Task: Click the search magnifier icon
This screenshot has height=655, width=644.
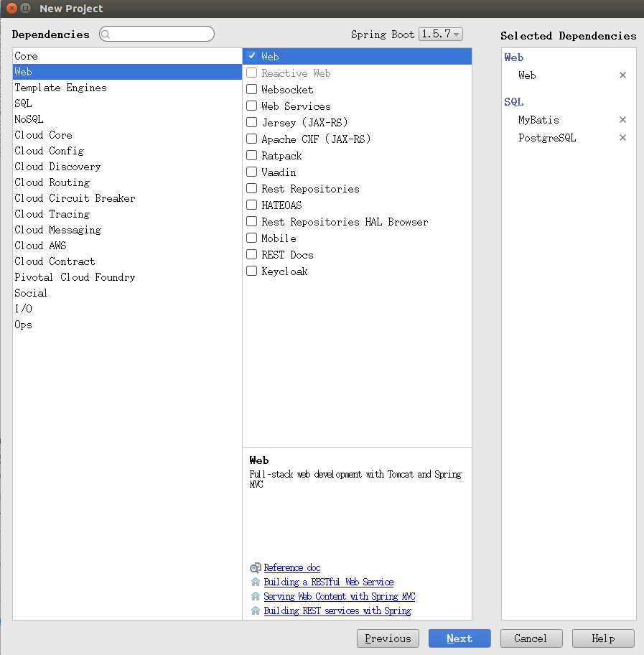Action: click(x=106, y=34)
